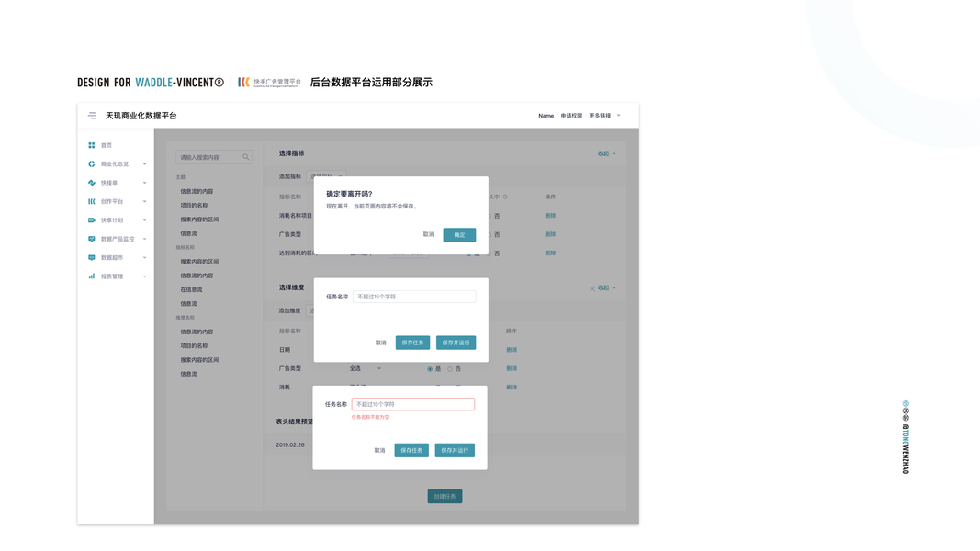Screen dimensions: 980x551
Task: Click 保存并运行 in the dialog without error message
Action: pos(456,343)
